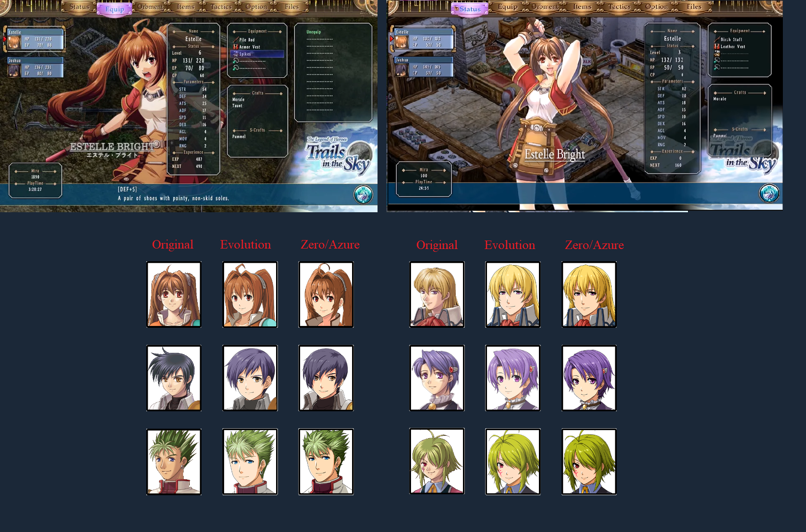Viewport: 806px width, 532px height.
Task: Open Original portrait of brown-haired twin-tail girl
Action: (x=174, y=294)
